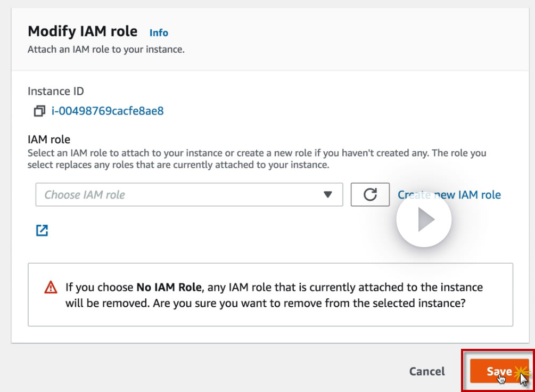This screenshot has height=392, width=535.
Task: Click the Modify IAM role heading
Action: (x=83, y=31)
